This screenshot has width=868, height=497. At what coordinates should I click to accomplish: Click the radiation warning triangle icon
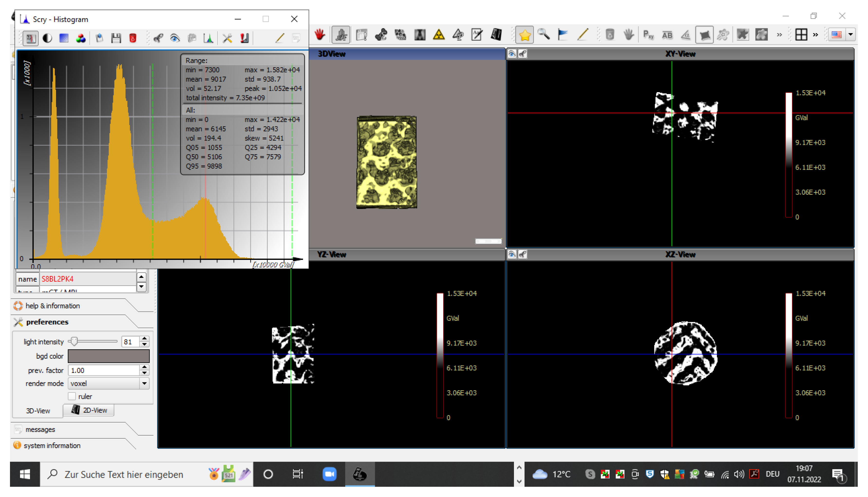coord(439,34)
